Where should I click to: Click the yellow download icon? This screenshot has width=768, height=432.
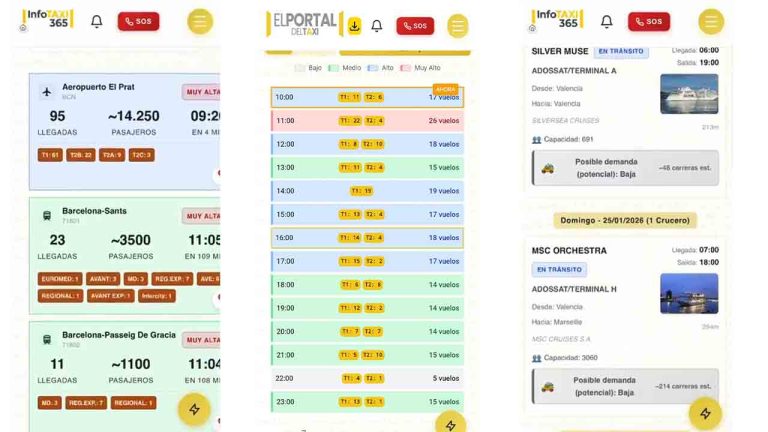(x=354, y=25)
